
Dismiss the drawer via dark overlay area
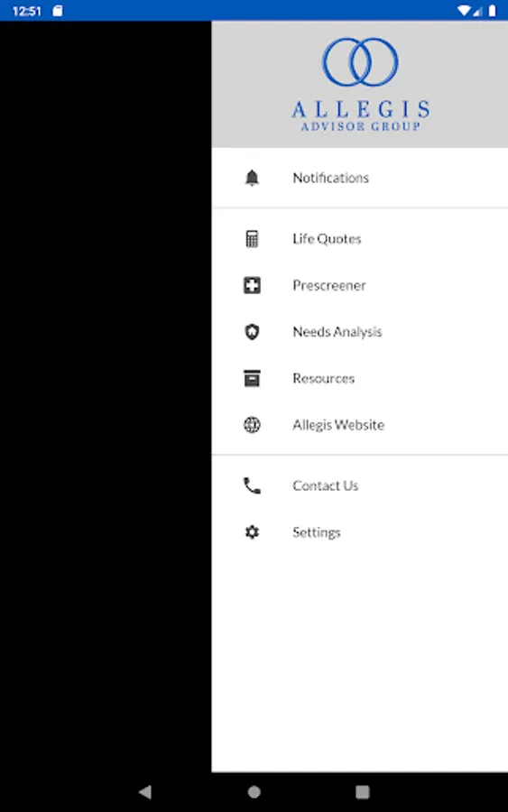pyautogui.click(x=106, y=396)
